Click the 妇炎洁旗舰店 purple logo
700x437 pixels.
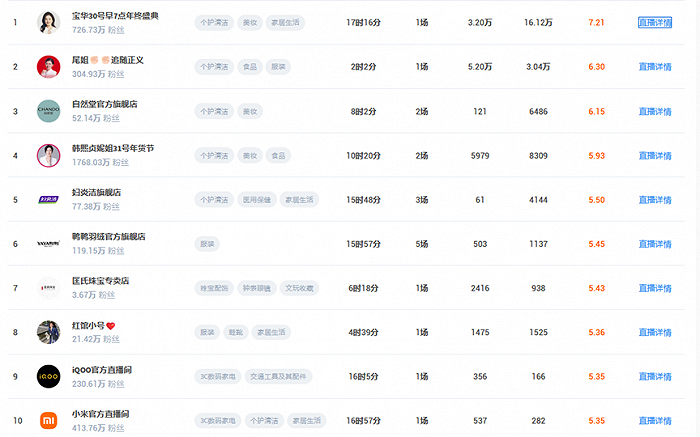[x=49, y=199]
